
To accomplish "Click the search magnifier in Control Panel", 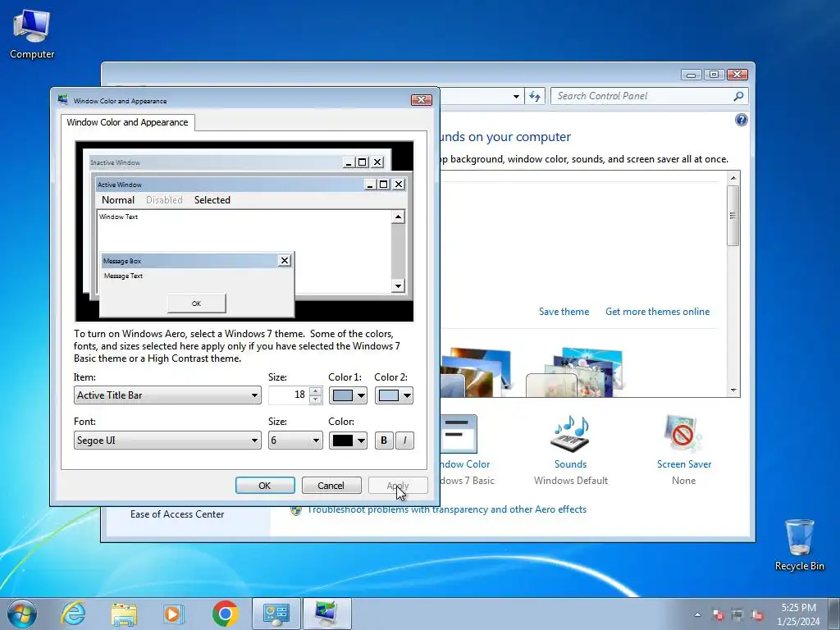I will (x=739, y=97).
